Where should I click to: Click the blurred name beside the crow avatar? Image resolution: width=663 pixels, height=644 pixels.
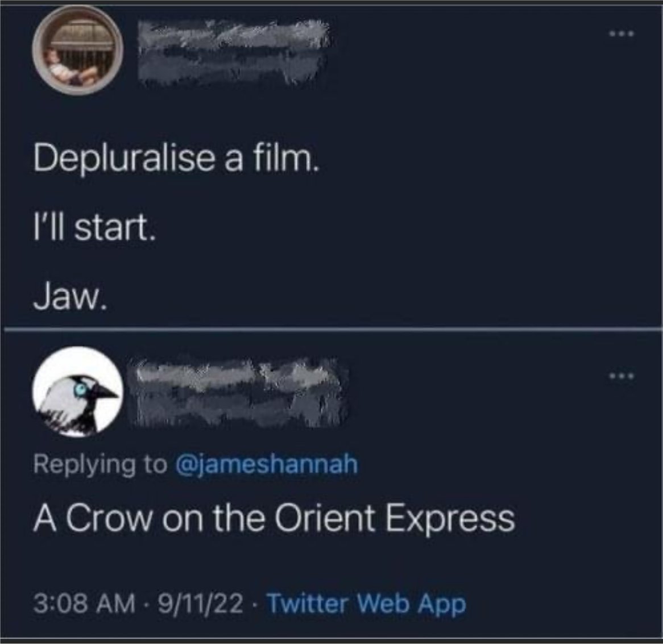238,392
